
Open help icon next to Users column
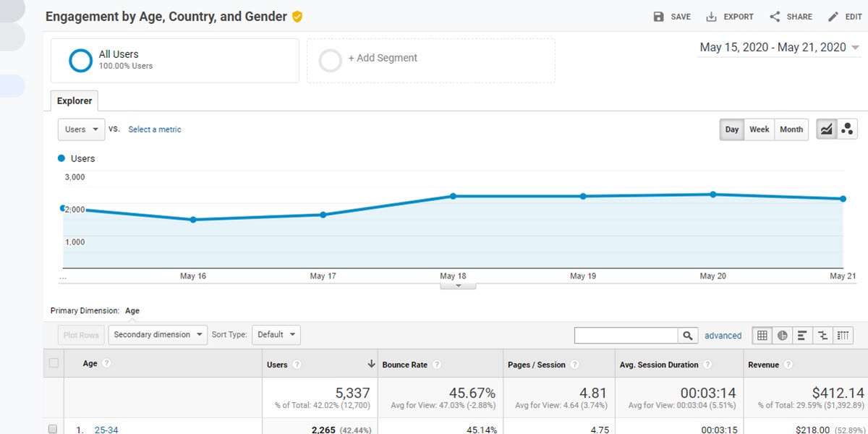[297, 365]
